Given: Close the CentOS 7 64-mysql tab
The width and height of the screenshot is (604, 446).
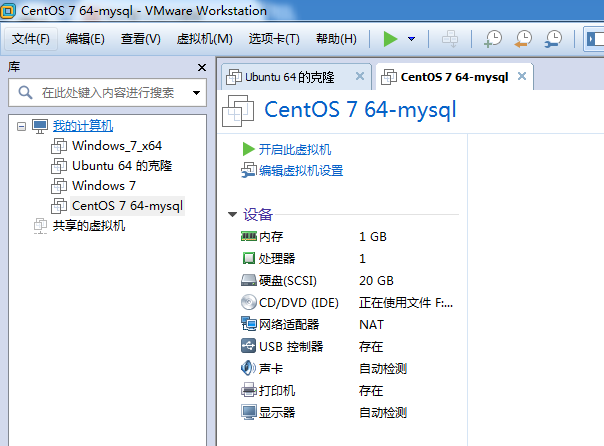Looking at the screenshot, I should point(522,76).
